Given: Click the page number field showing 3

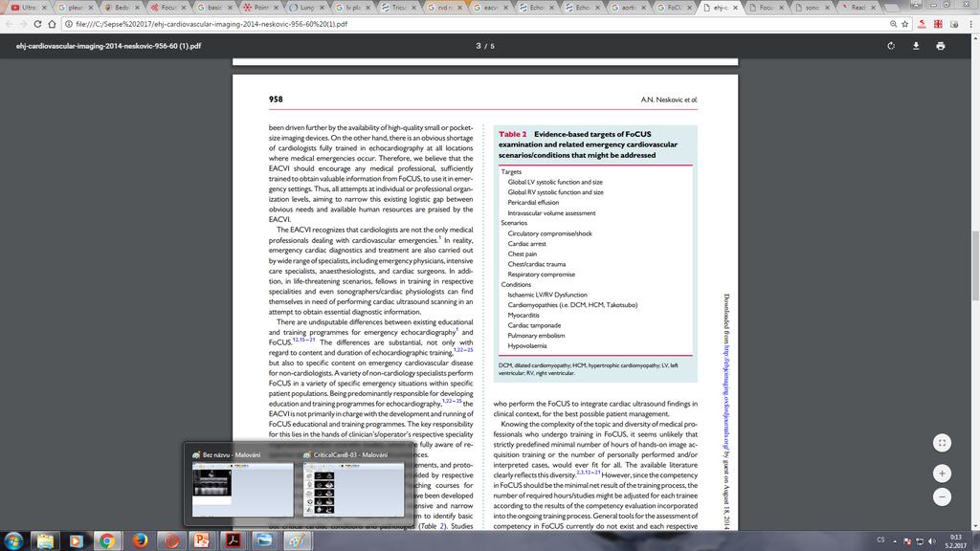Looking at the screenshot, I should [x=479, y=46].
